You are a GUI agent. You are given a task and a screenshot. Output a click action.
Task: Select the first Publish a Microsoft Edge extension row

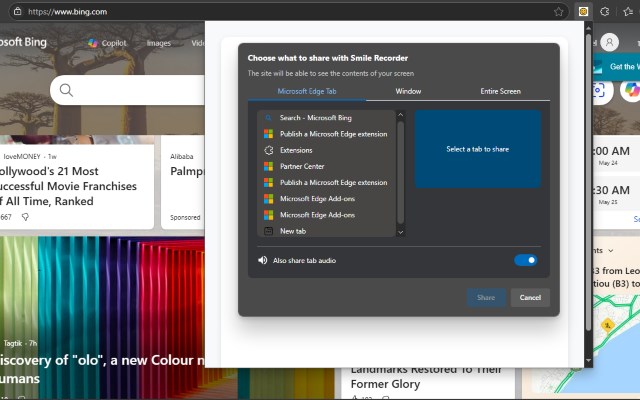[326, 134]
